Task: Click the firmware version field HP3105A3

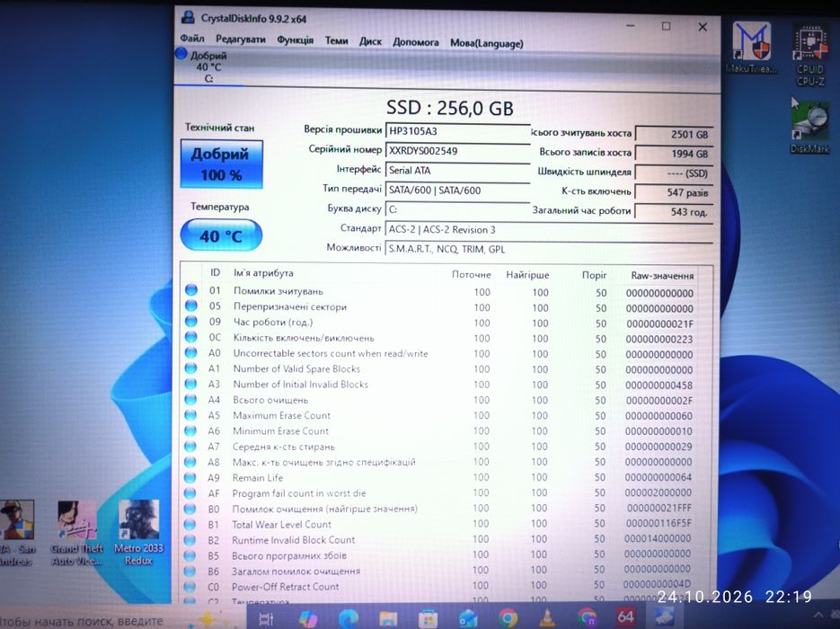Action: tap(457, 131)
